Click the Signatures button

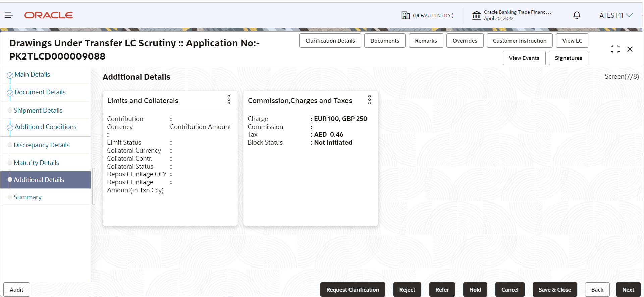pyautogui.click(x=568, y=58)
